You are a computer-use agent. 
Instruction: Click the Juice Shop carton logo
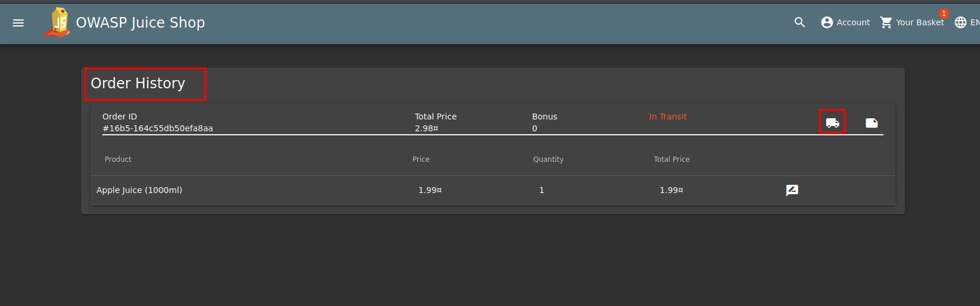click(x=57, y=22)
